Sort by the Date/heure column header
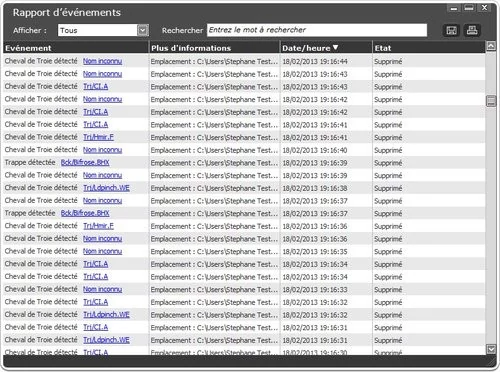Screen dimensions: 500x372 (326, 48)
